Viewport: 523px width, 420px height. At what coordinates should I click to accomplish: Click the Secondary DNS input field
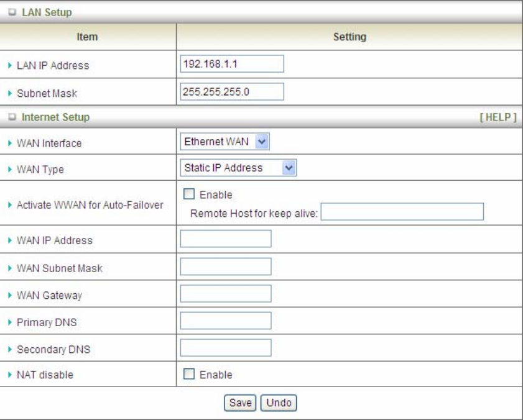point(226,348)
